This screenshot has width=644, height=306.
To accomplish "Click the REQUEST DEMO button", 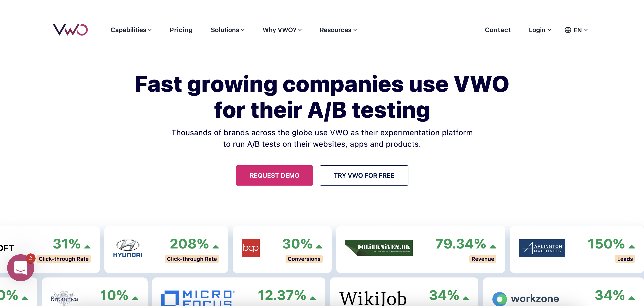I will click(274, 175).
